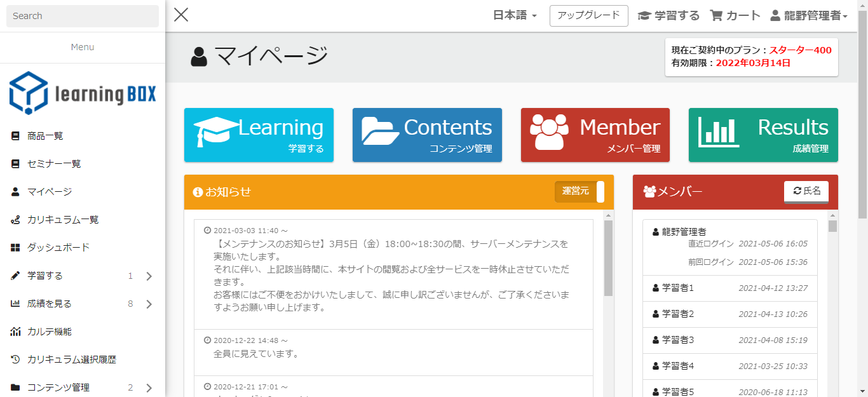Expand the 成績を見る sidebar submenu
The image size is (868, 397).
click(x=149, y=304)
